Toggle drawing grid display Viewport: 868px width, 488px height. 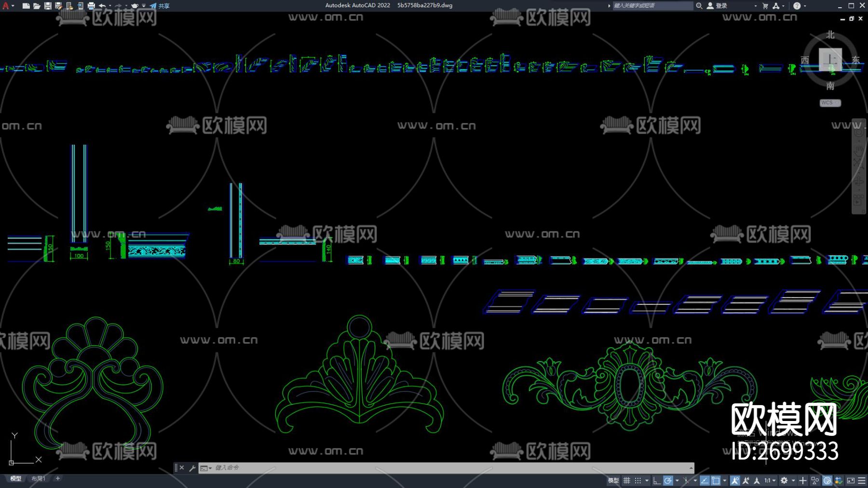point(627,480)
